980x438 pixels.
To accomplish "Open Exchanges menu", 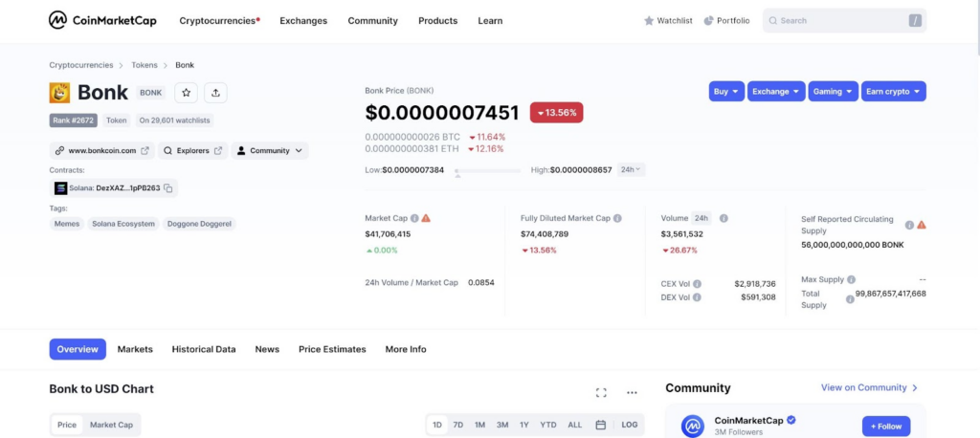I will 303,21.
